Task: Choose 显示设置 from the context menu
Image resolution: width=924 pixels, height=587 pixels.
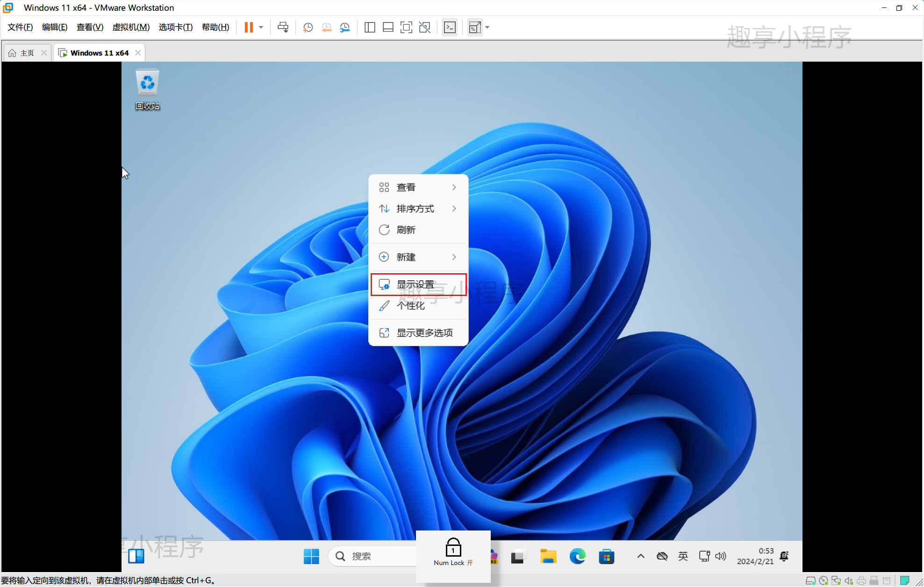Action: [x=418, y=284]
